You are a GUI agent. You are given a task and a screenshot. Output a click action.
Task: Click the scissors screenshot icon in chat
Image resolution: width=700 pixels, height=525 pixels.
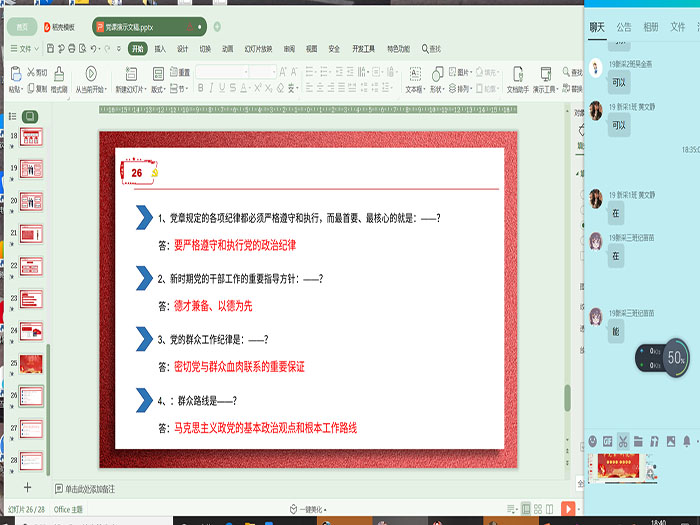(x=623, y=440)
